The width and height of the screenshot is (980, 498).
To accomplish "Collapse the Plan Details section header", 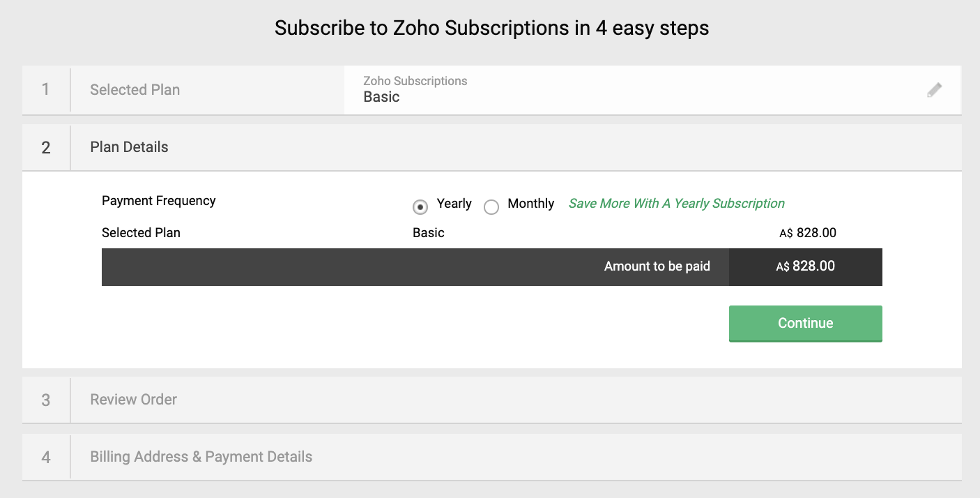I will pyautogui.click(x=129, y=147).
